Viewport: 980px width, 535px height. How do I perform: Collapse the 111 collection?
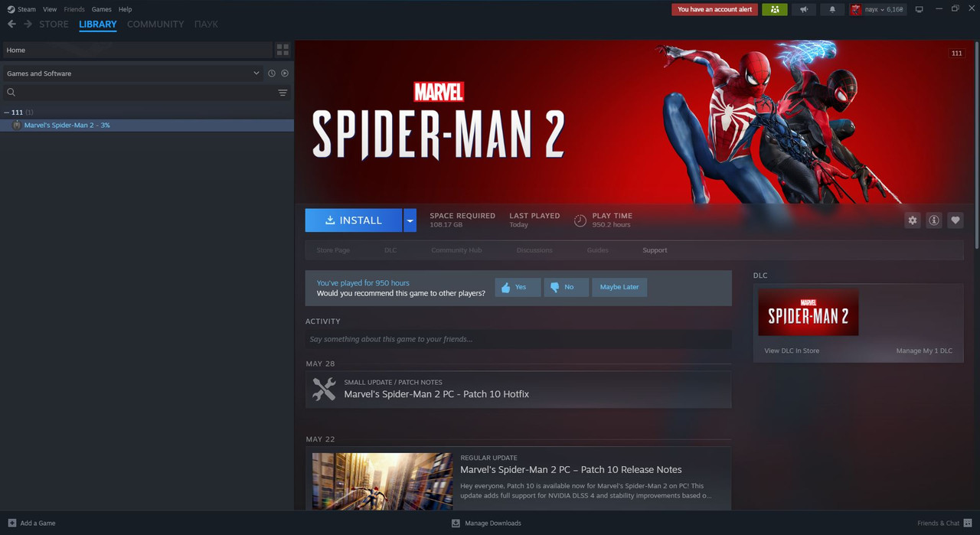click(7, 113)
